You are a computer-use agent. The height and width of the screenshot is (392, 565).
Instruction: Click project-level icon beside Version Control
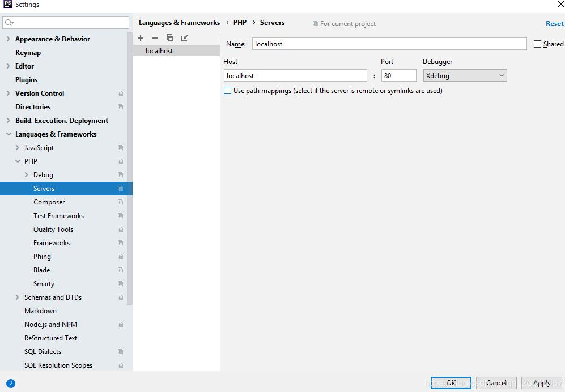[x=120, y=93]
